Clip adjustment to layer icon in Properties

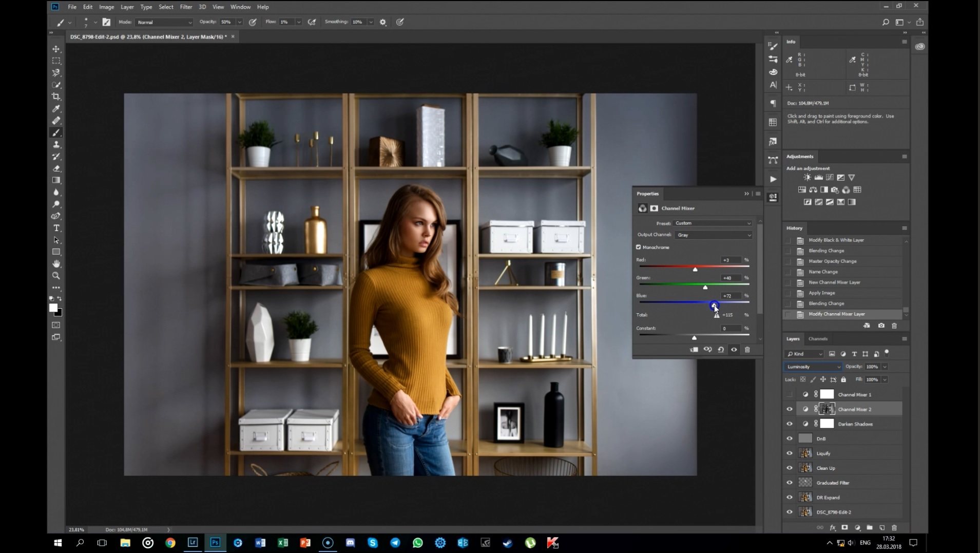694,350
